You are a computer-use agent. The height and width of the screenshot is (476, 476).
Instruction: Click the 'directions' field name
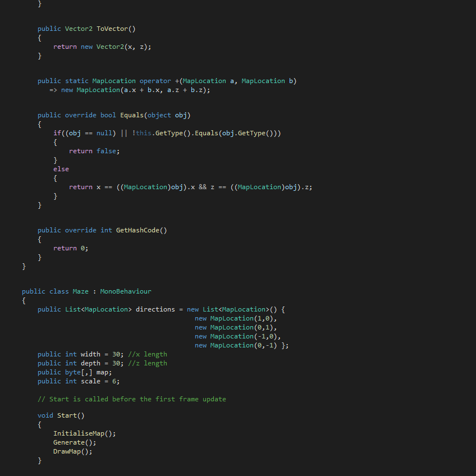coord(155,309)
